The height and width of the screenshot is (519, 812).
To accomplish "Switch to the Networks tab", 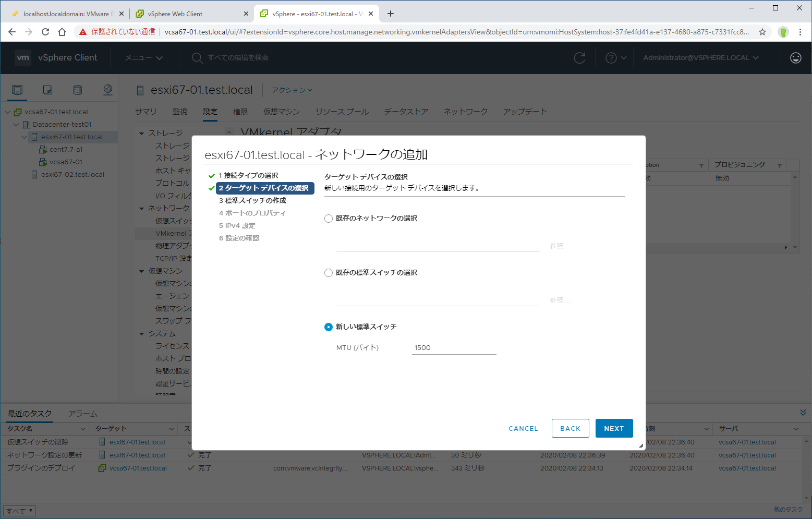I will [466, 112].
